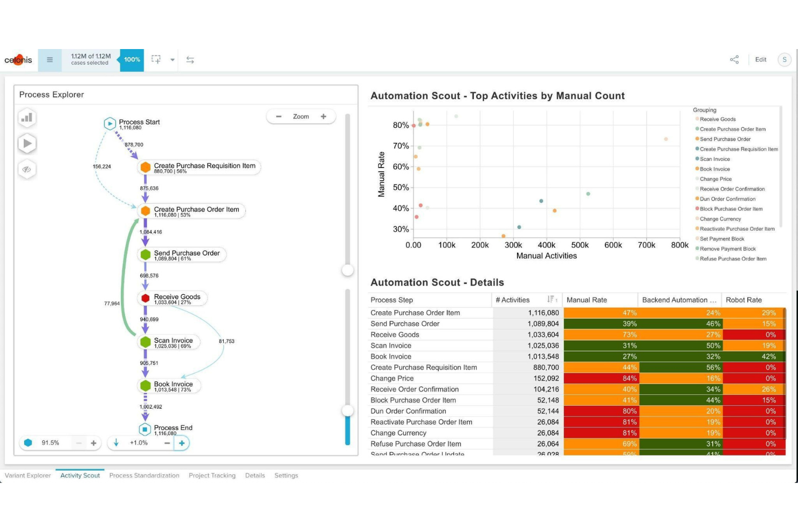Increase connections with circled plus
Viewport: 798px width, 532px height.
tap(182, 443)
